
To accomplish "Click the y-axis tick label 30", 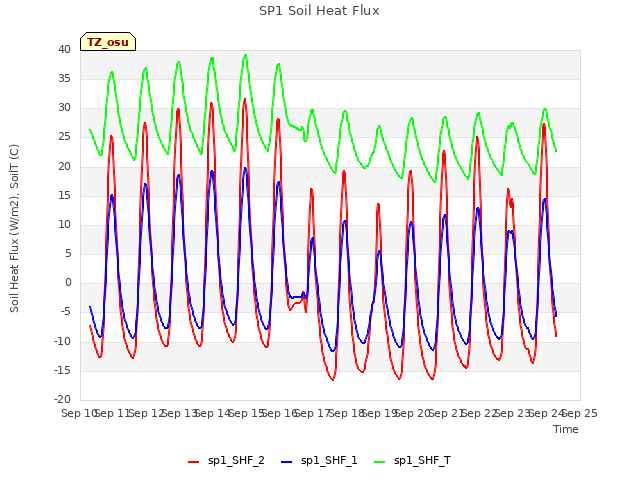I will 64,108.
